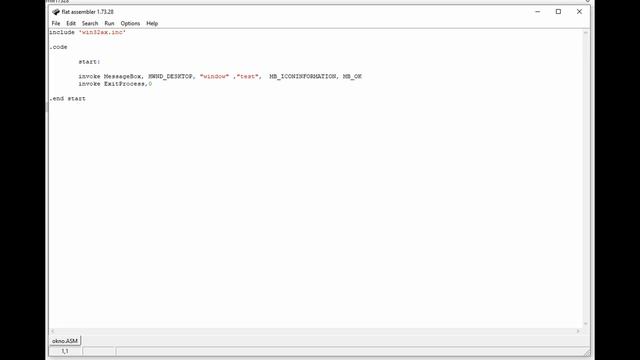640x360 pixels.
Task: Click the MB_ICONINFORMATION constant
Action: tap(302, 77)
